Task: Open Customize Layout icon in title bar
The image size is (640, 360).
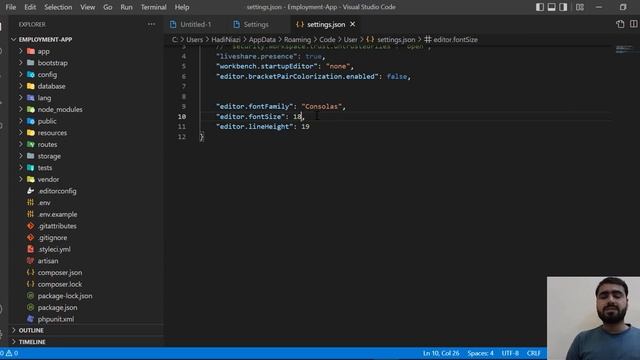Action: click(x=580, y=7)
